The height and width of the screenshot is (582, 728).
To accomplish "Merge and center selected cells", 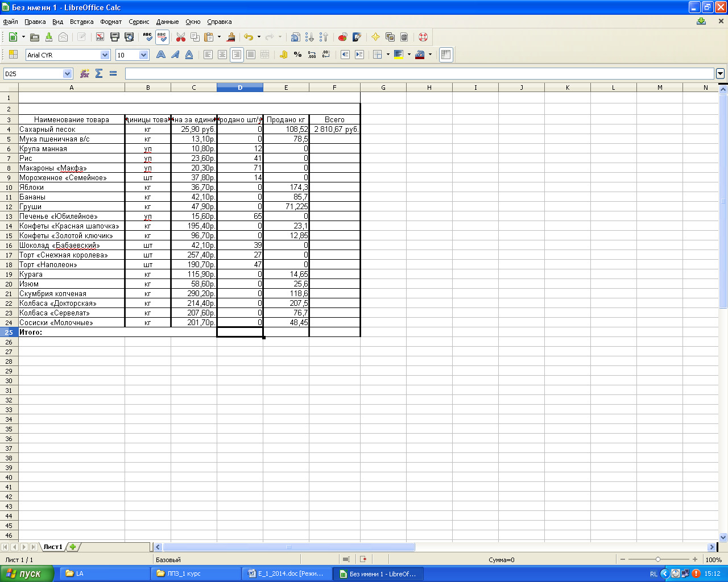I will click(264, 55).
